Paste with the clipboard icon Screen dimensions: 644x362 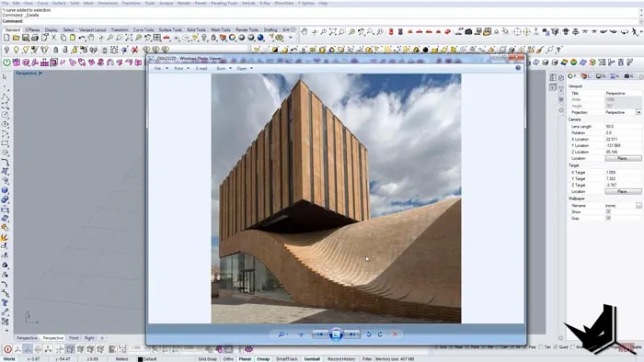pyautogui.click(x=73, y=38)
